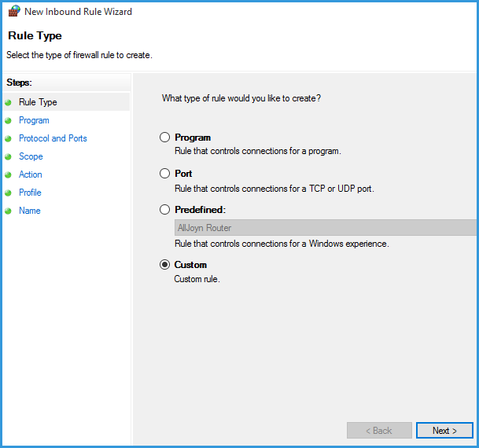The height and width of the screenshot is (448, 479).
Task: Click the Name step label
Action: [x=30, y=211]
